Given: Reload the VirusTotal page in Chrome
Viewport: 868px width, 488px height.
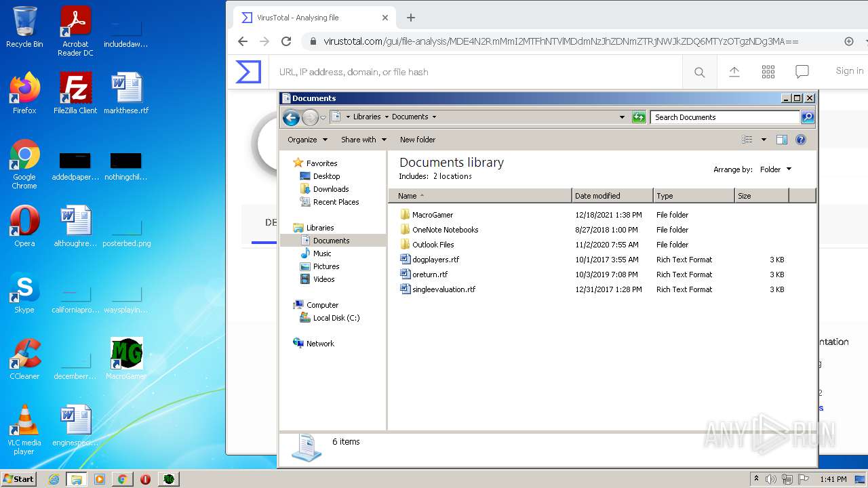Looking at the screenshot, I should [x=286, y=41].
